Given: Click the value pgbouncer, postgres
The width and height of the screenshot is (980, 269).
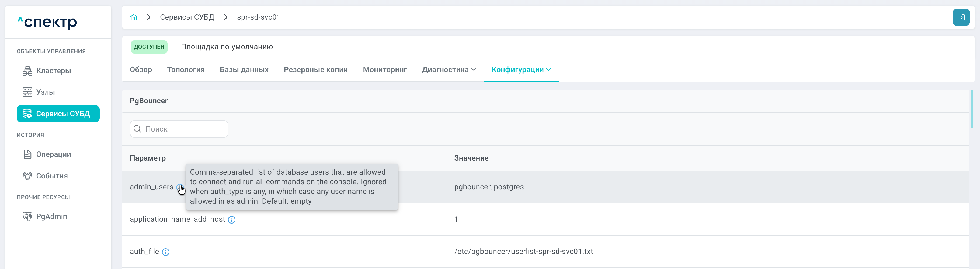Looking at the screenshot, I should 489,187.
